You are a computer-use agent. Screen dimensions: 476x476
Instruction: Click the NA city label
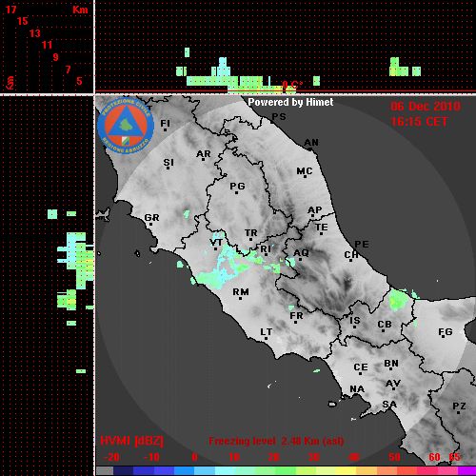357,389
